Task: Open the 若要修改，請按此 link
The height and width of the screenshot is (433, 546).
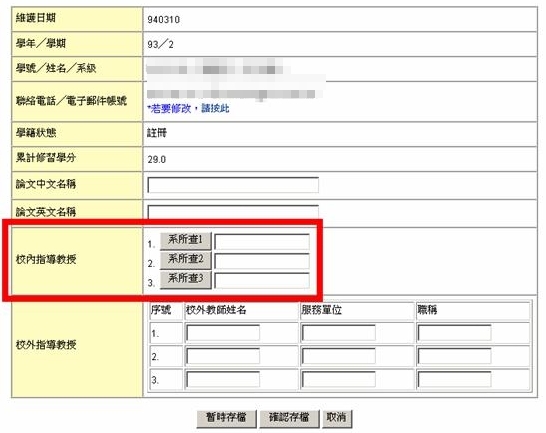Action: point(188,109)
